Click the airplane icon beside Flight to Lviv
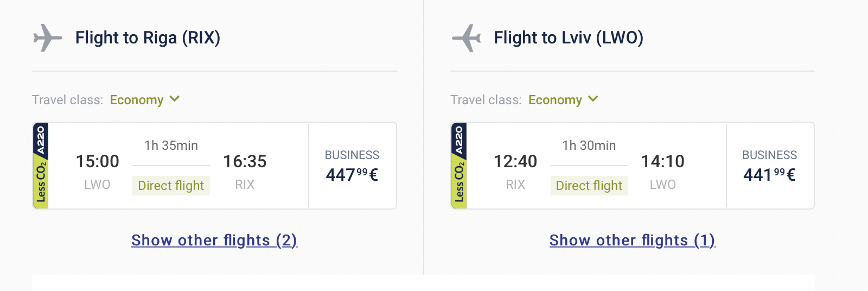Viewport: 868px width, 291px height. point(466,38)
